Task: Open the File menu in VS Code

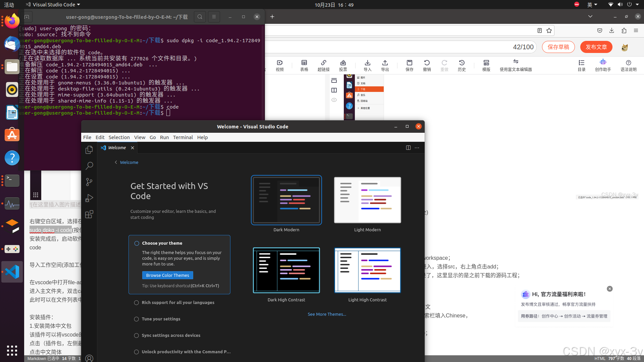Action: click(x=87, y=137)
